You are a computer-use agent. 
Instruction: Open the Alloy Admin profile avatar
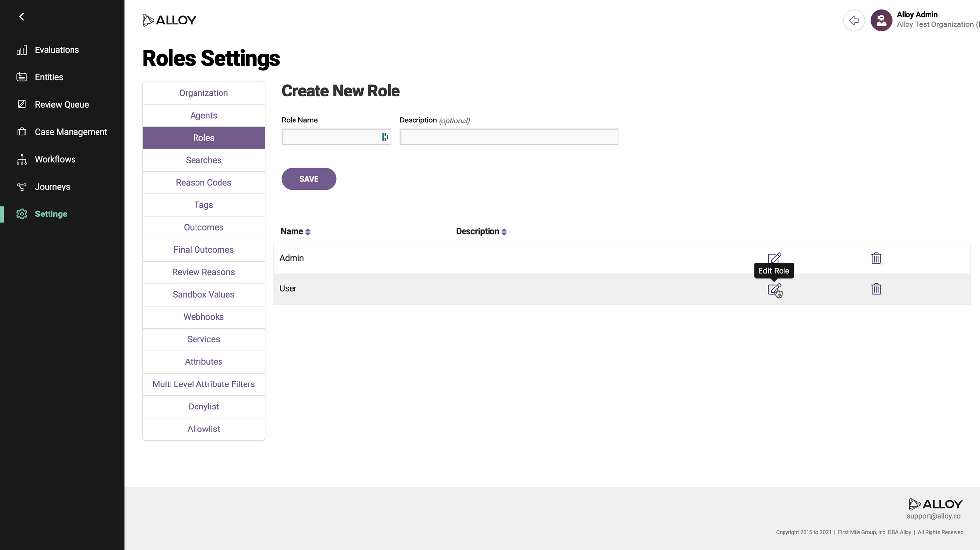tap(881, 21)
